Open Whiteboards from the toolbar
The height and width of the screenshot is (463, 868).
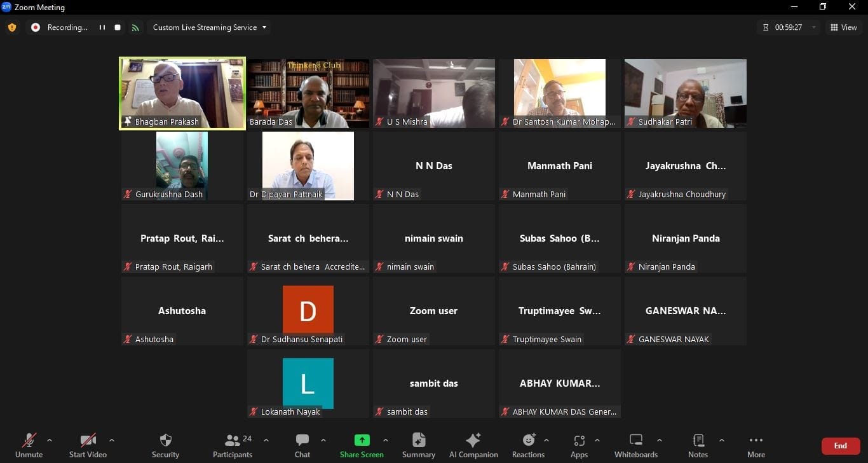[635, 445]
